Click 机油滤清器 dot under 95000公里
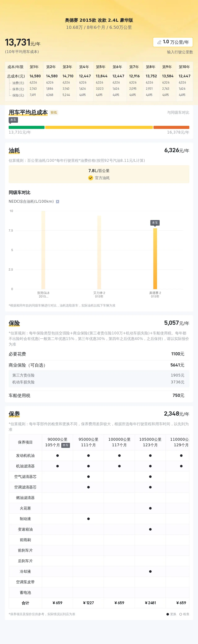Viewport: 198px width, 644px height. coord(88,466)
